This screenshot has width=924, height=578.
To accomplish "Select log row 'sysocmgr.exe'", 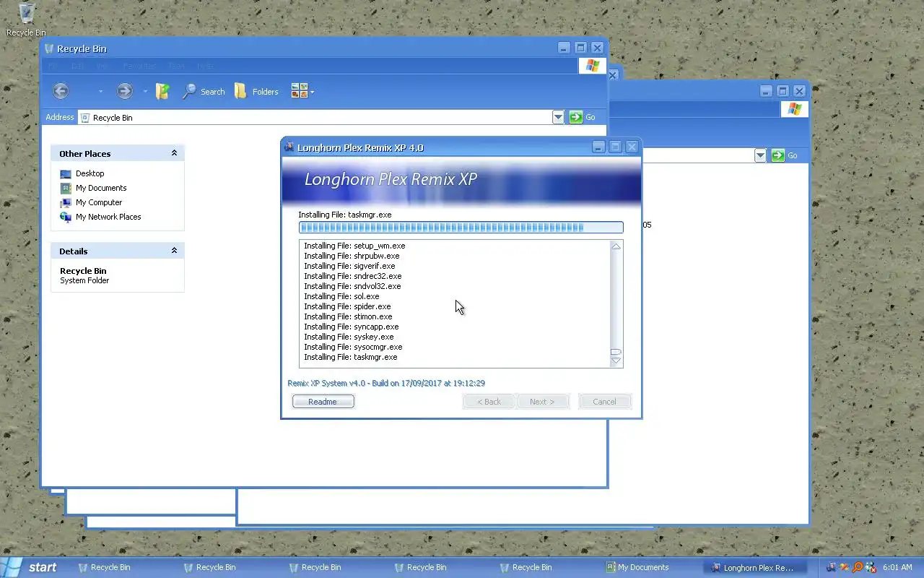I will tap(353, 347).
